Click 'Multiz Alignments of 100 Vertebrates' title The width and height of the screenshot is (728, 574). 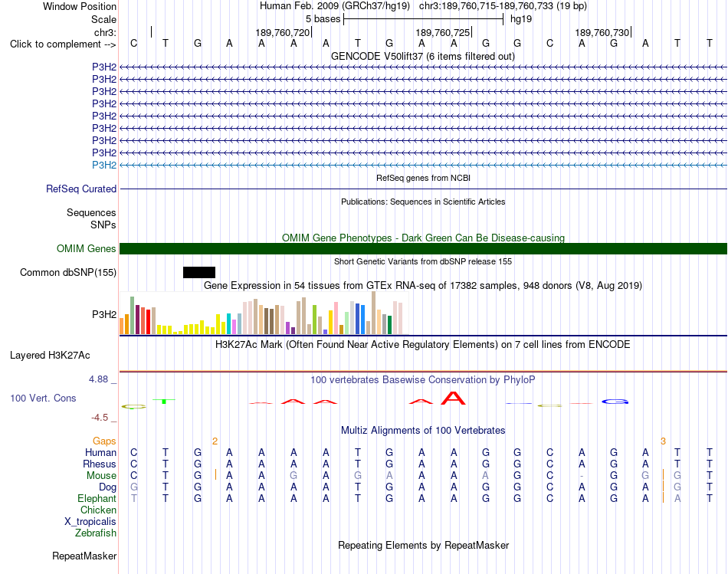423,431
